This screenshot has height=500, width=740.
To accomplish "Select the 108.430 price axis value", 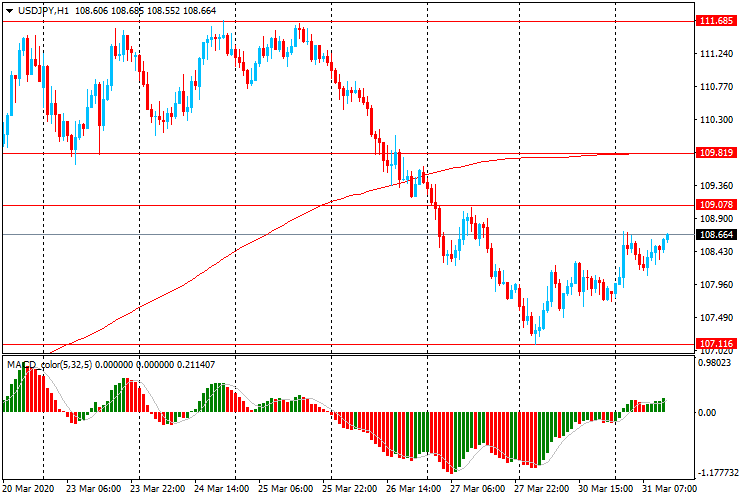I will tap(716, 252).
